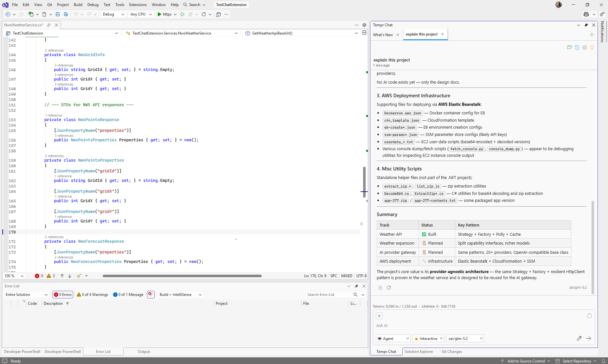Switch to the Git Changes tab
This screenshot has height=364, width=608.
coord(451,352)
